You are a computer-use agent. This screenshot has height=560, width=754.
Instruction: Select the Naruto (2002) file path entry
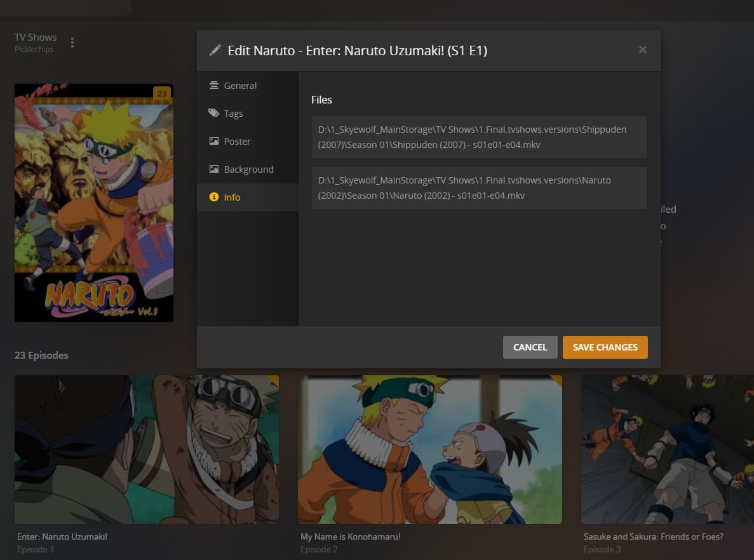pyautogui.click(x=478, y=187)
